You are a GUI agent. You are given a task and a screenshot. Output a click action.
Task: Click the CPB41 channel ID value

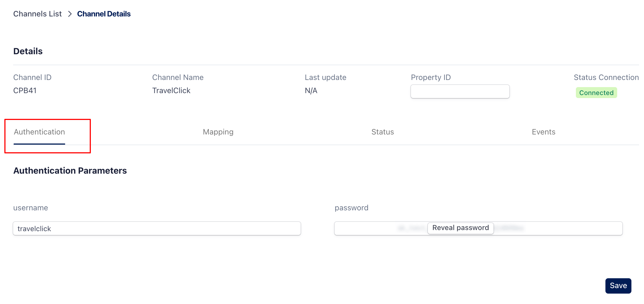(25, 91)
